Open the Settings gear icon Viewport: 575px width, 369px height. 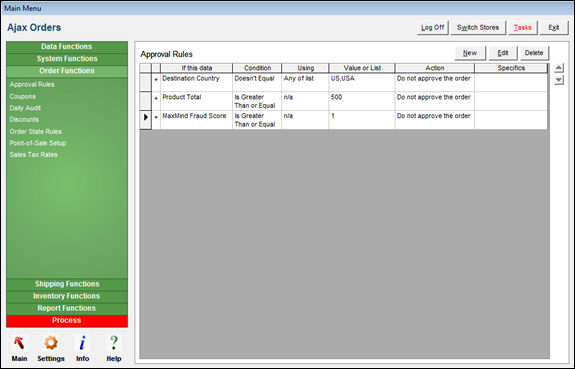pyautogui.click(x=51, y=343)
